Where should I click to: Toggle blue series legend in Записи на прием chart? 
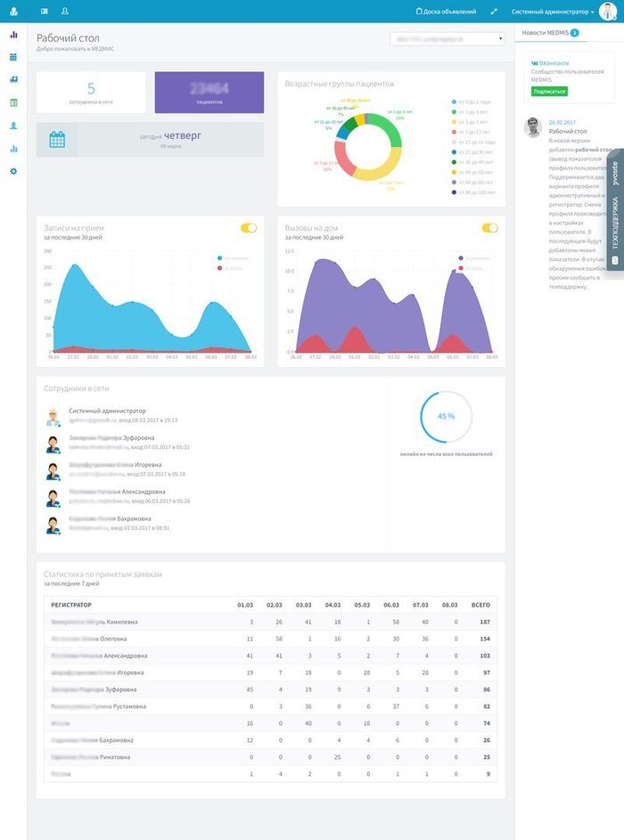click(233, 258)
